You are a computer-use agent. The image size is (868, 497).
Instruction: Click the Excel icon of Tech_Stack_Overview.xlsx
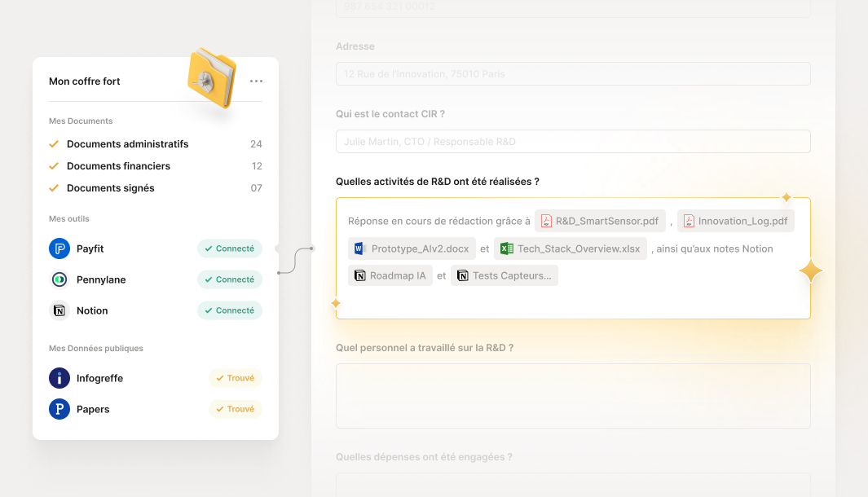(506, 248)
